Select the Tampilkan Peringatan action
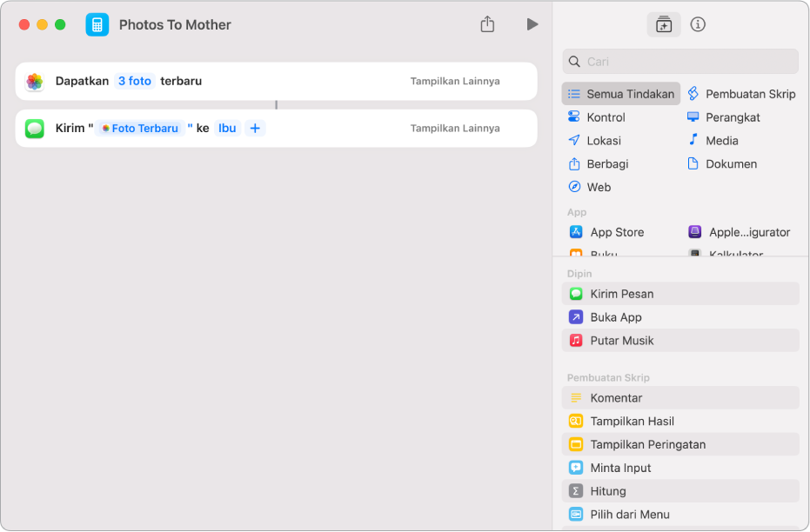The width and height of the screenshot is (810, 532). [x=680, y=444]
